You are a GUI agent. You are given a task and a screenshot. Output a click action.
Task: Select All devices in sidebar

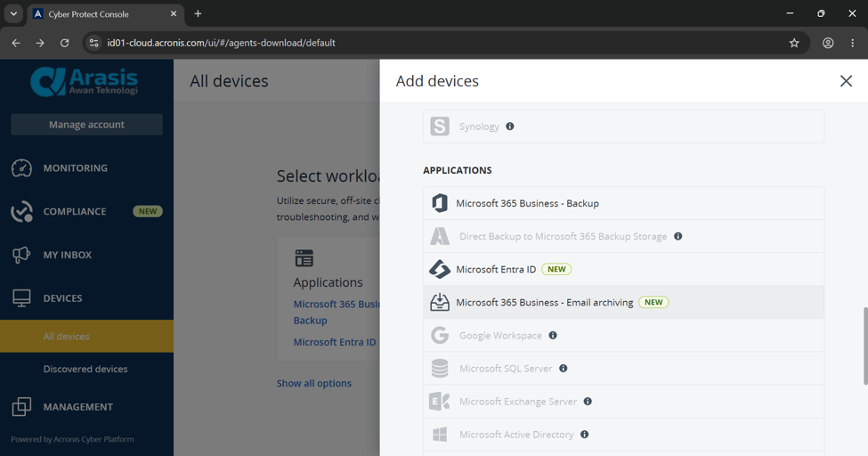pyautogui.click(x=87, y=337)
